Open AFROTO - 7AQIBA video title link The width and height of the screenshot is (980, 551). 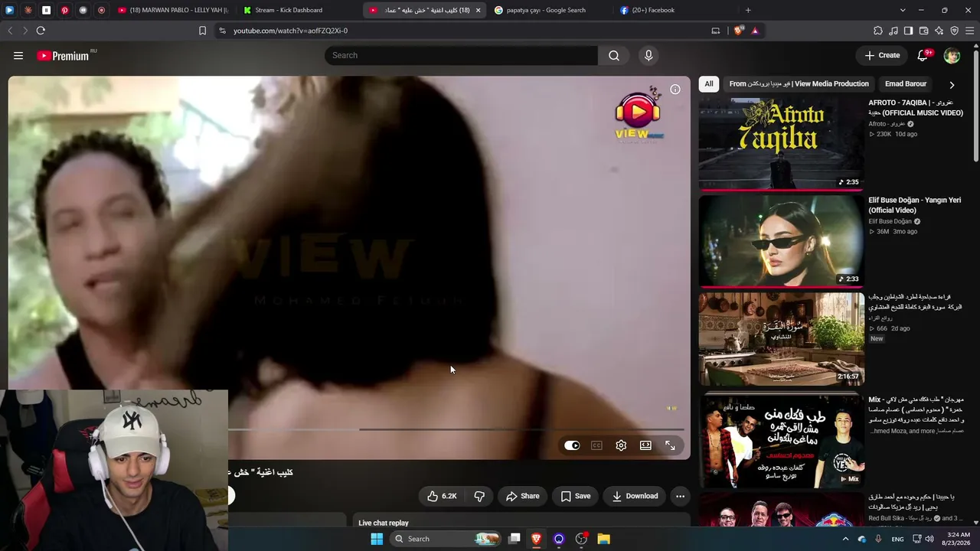tap(916, 107)
